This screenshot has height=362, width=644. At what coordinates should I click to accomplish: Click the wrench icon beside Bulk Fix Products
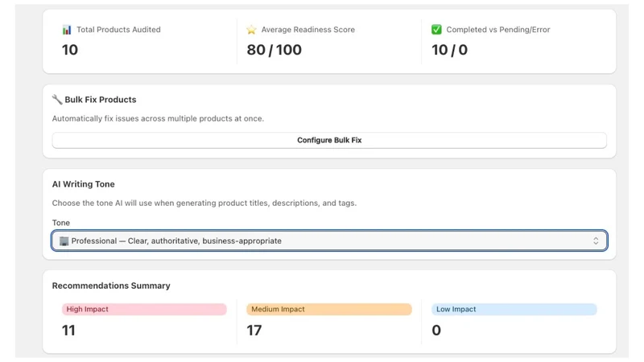57,99
